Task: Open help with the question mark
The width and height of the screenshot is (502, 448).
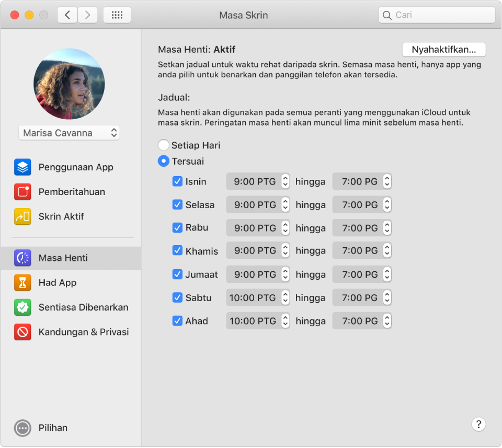Action: point(478,424)
